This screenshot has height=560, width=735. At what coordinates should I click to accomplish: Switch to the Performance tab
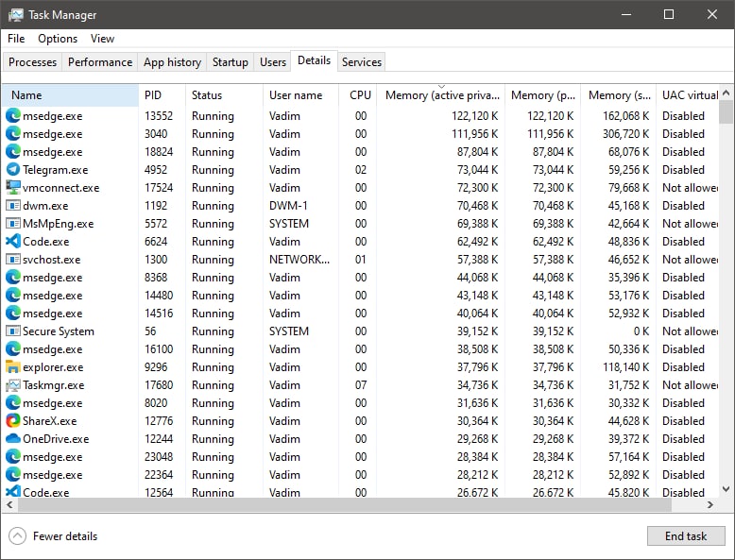(100, 62)
